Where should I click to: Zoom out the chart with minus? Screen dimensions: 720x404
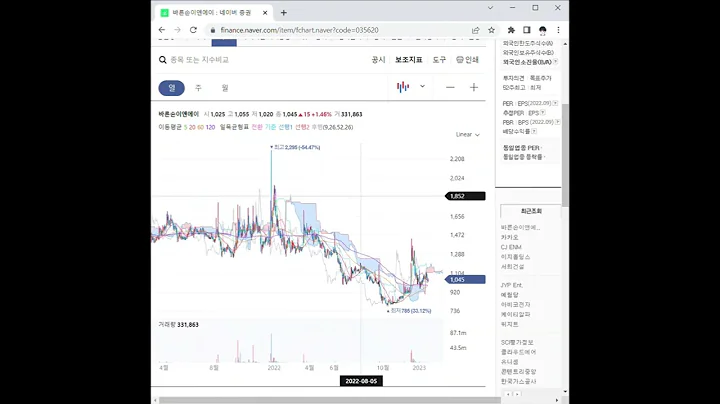pos(450,87)
